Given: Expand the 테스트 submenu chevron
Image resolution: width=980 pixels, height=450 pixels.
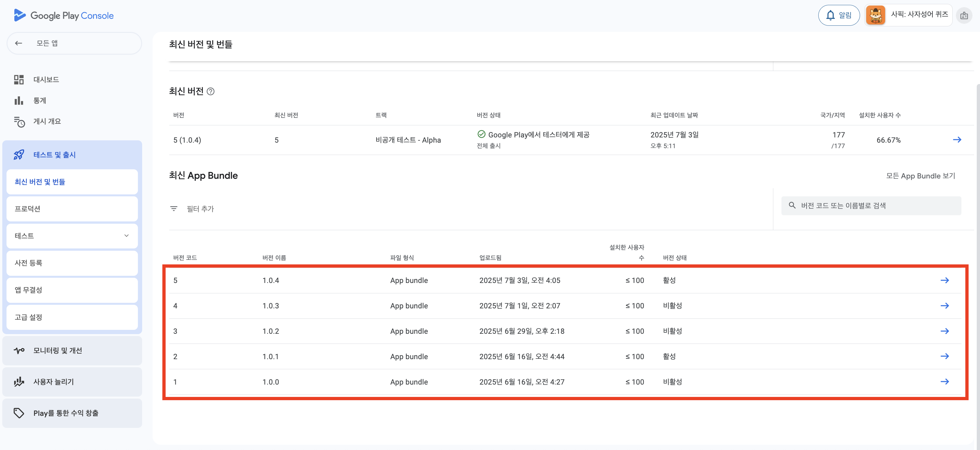Looking at the screenshot, I should [x=126, y=236].
